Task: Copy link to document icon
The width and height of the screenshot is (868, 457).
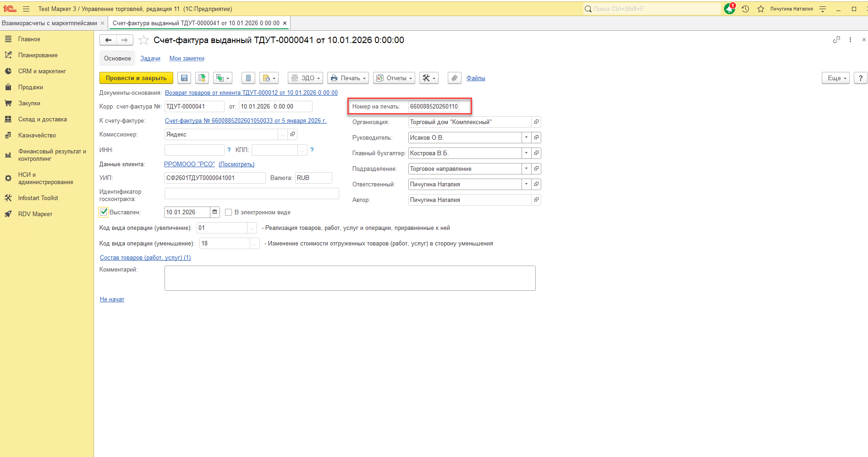Action: pyautogui.click(x=836, y=40)
